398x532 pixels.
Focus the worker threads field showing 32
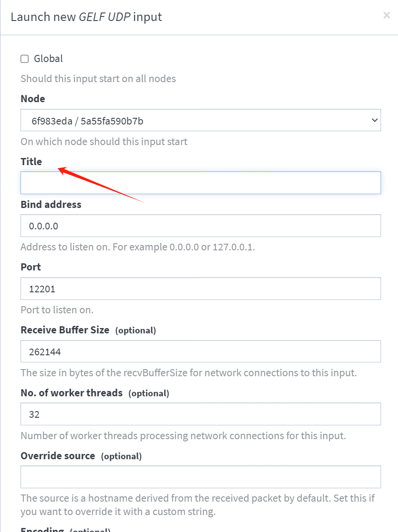[x=200, y=414]
